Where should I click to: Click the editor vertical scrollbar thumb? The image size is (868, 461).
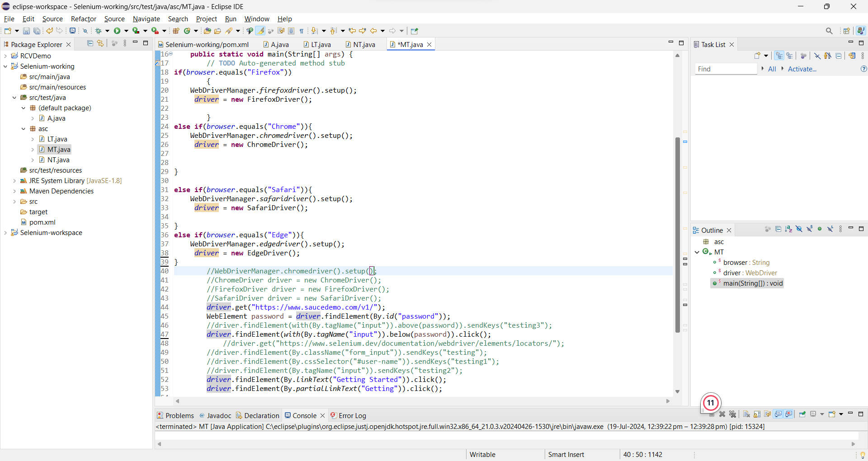[677, 235]
